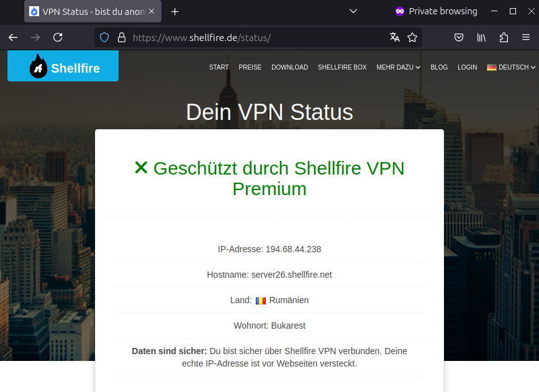Go back using the browser back arrow
Screen dimensions: 539x392
13,37
